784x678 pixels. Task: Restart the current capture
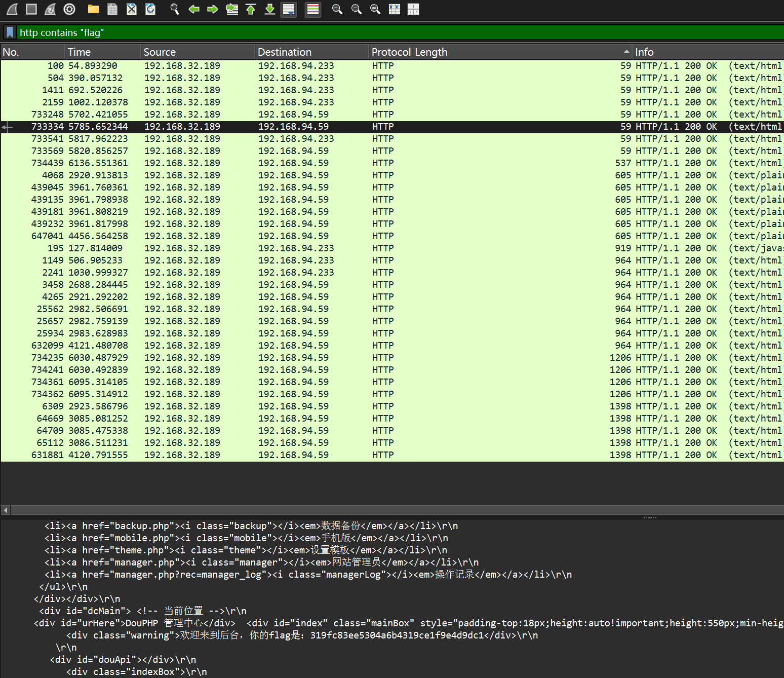pyautogui.click(x=50, y=9)
